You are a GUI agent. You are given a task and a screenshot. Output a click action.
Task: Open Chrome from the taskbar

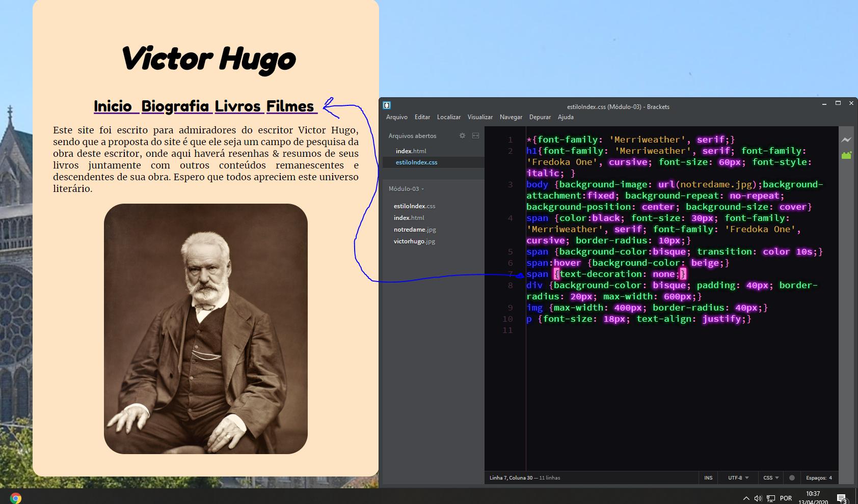click(15, 498)
